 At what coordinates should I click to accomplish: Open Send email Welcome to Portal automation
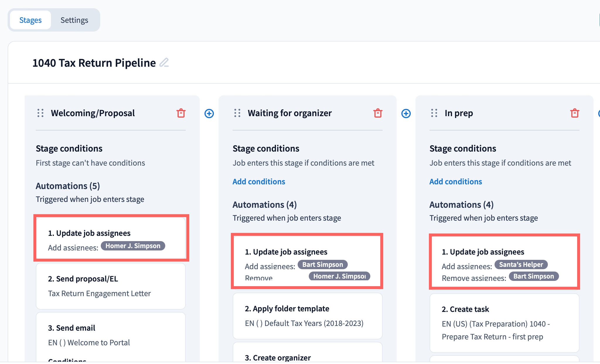point(111,335)
